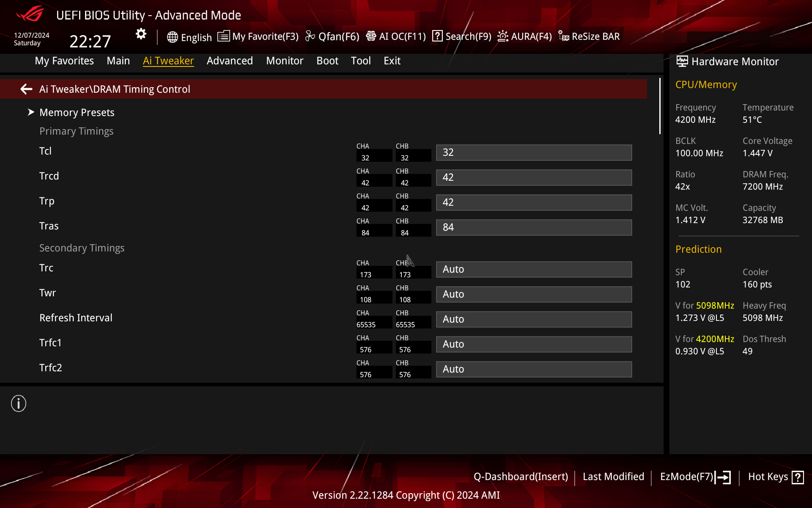
Task: Toggle the ReSize BAR icon
Action: 563,36
